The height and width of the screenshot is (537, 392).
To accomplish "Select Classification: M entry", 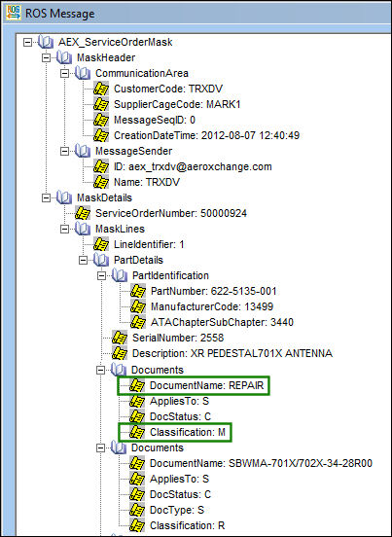I will point(188,433).
